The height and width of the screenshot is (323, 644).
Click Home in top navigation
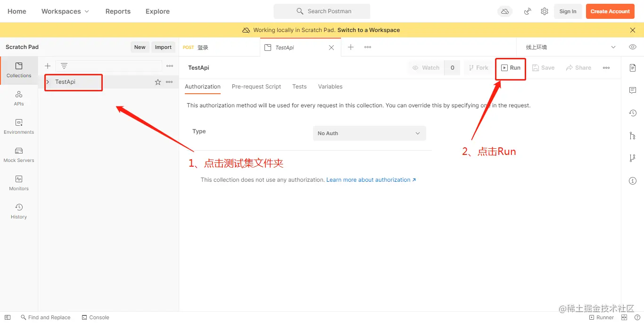17,11
